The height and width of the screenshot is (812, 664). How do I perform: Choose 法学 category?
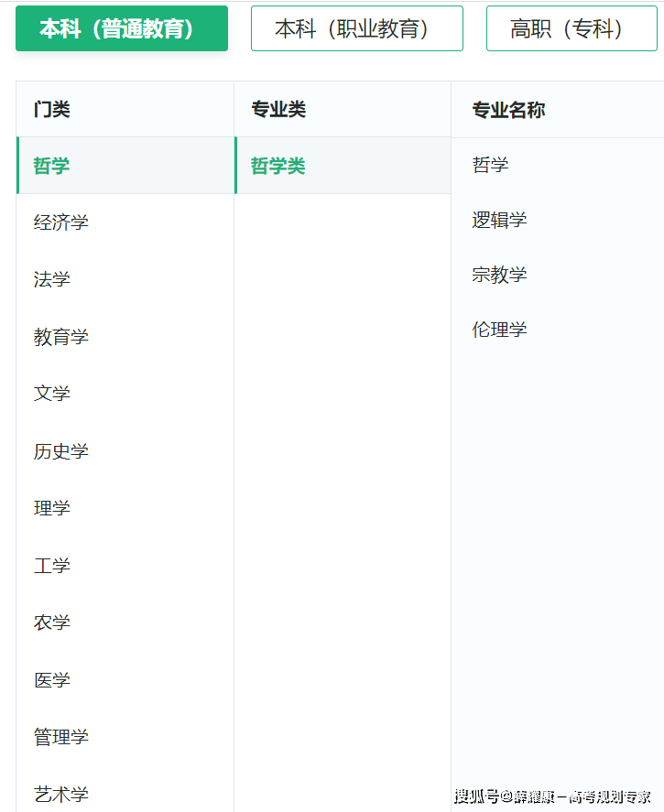tap(125, 279)
